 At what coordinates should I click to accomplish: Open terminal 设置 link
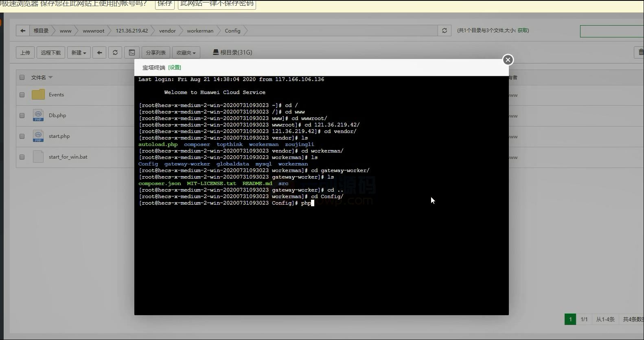[175, 67]
